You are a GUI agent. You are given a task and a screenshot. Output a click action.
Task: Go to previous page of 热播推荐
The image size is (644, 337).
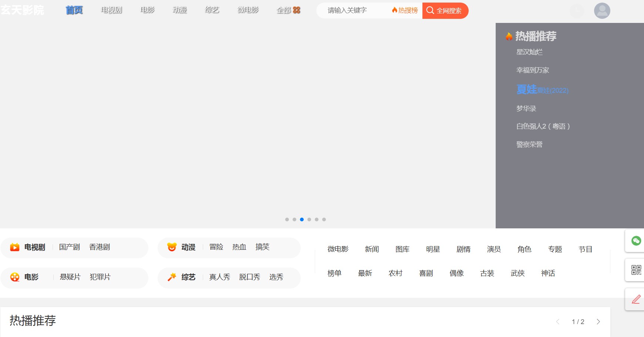tap(558, 322)
